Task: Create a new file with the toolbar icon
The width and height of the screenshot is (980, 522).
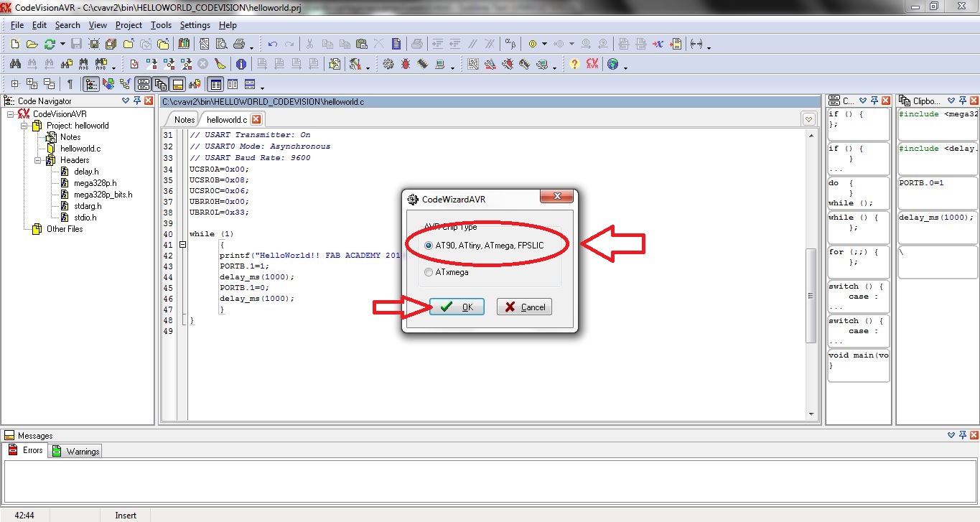Action: (15, 44)
